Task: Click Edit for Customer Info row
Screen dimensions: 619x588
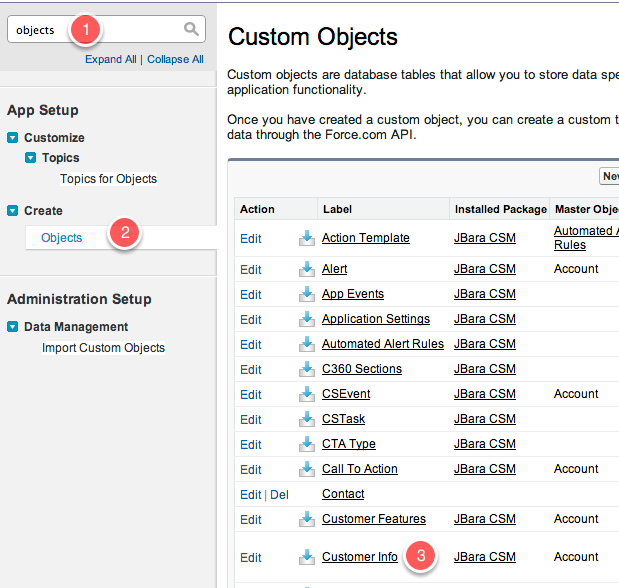Action: point(251,558)
